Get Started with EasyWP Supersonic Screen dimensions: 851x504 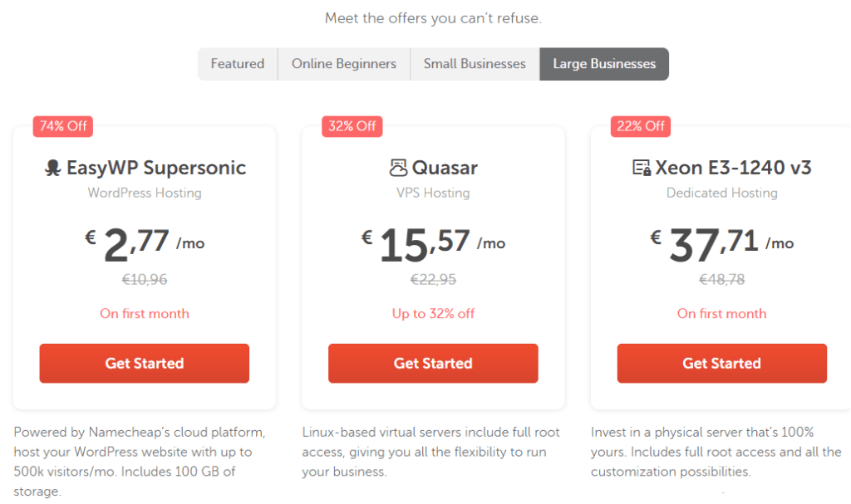click(x=145, y=364)
